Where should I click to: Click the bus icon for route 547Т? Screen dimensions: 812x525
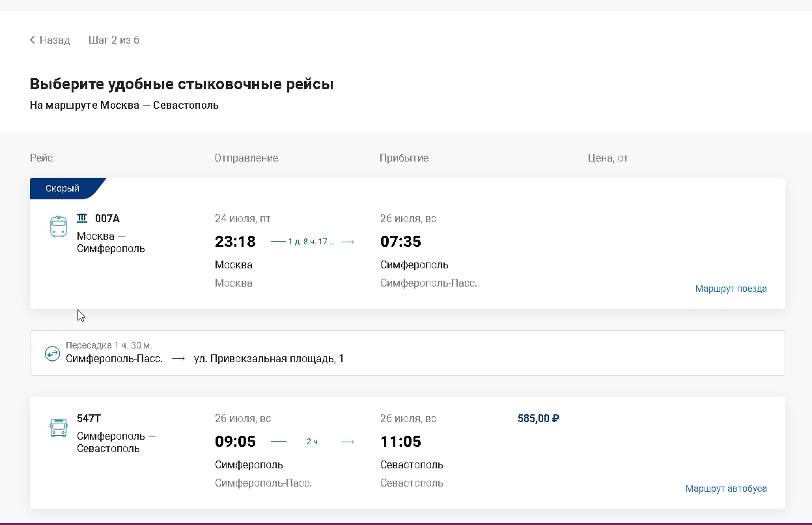click(x=59, y=428)
